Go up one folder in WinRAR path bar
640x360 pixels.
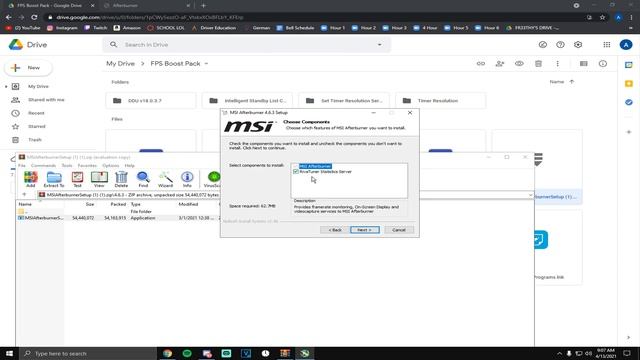click(24, 195)
